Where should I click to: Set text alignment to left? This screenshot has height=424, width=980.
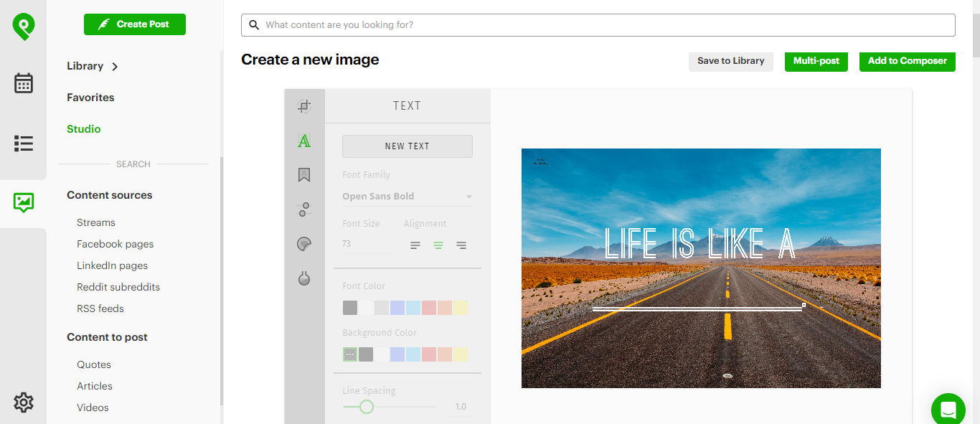coord(415,245)
